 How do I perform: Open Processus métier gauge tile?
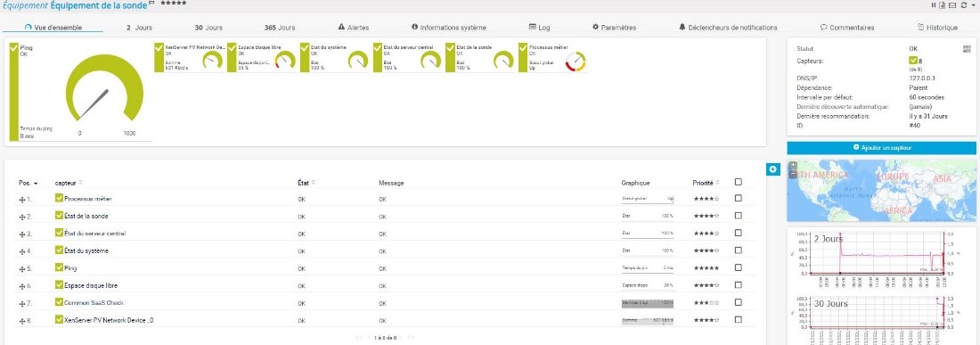(x=553, y=57)
